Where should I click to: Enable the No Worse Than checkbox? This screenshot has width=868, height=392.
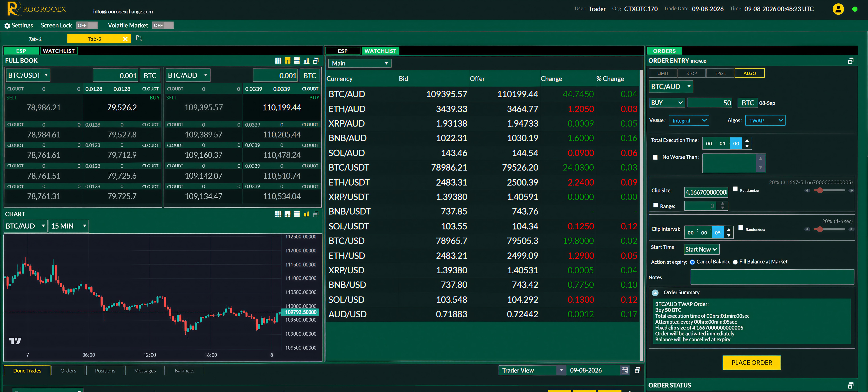655,157
